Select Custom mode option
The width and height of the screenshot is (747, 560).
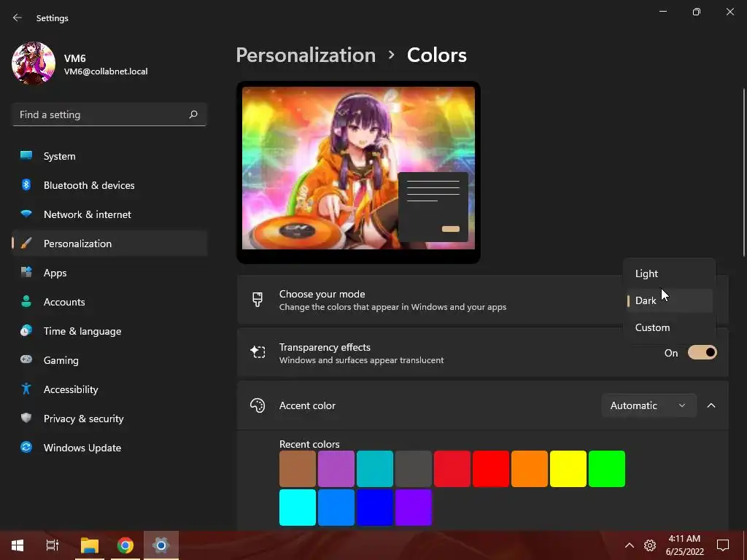[670, 327]
